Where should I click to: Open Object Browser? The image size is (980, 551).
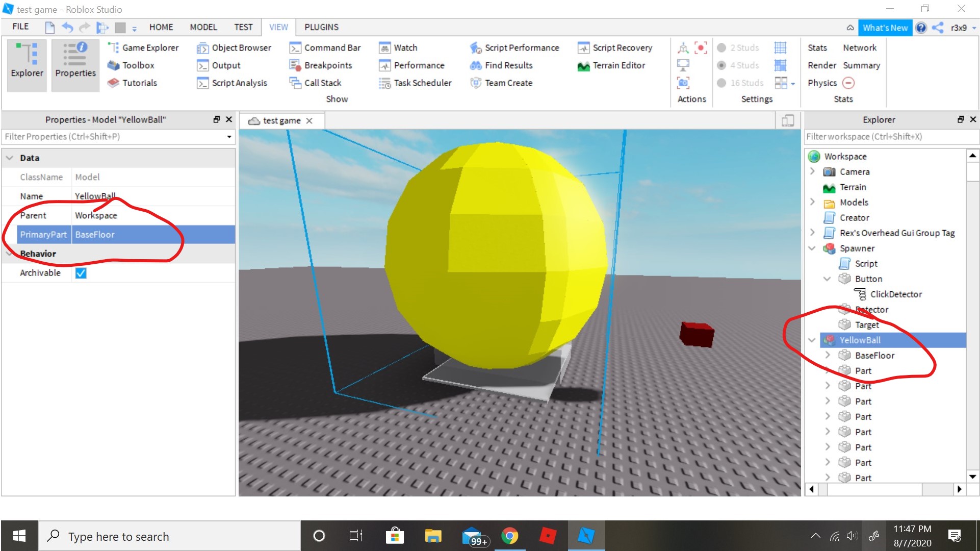(x=234, y=47)
